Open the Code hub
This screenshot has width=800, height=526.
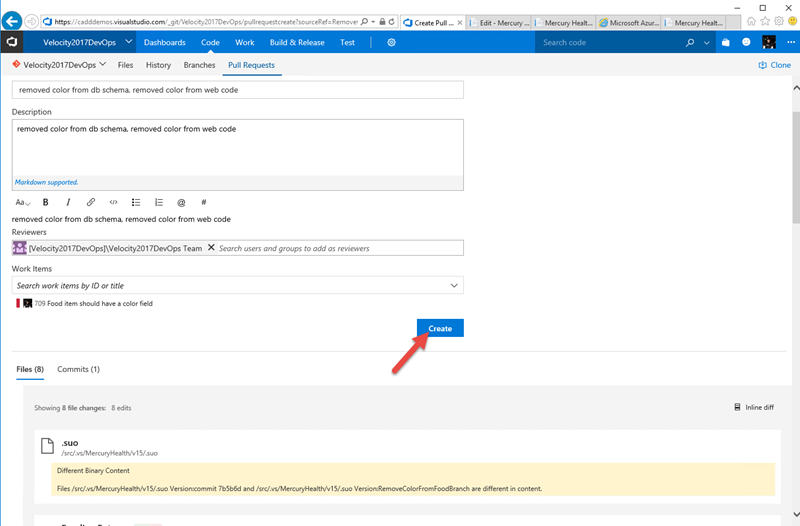[210, 42]
